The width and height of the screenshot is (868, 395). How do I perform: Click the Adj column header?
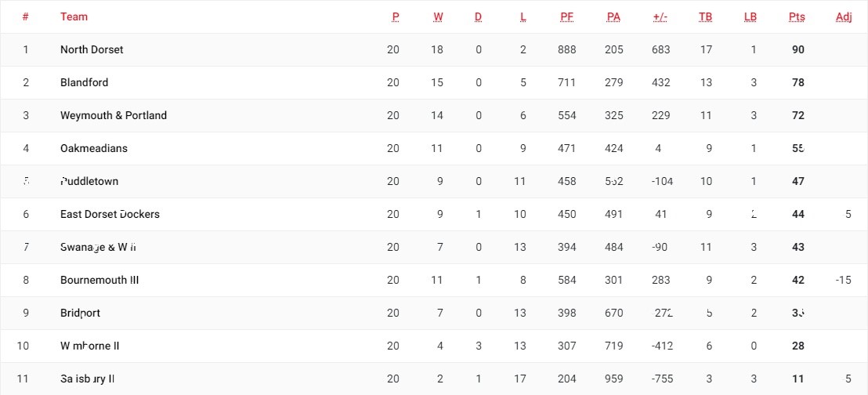843,16
